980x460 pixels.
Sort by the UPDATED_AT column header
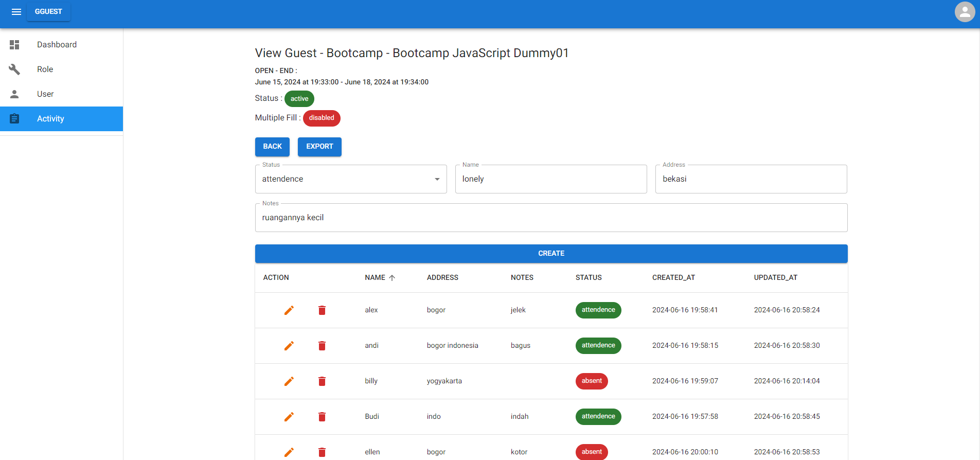(x=776, y=277)
